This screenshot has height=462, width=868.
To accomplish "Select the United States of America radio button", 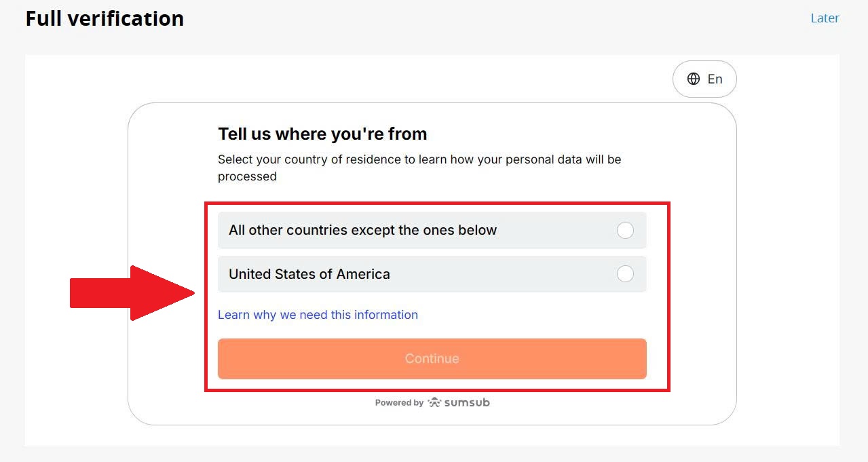I will [x=625, y=274].
